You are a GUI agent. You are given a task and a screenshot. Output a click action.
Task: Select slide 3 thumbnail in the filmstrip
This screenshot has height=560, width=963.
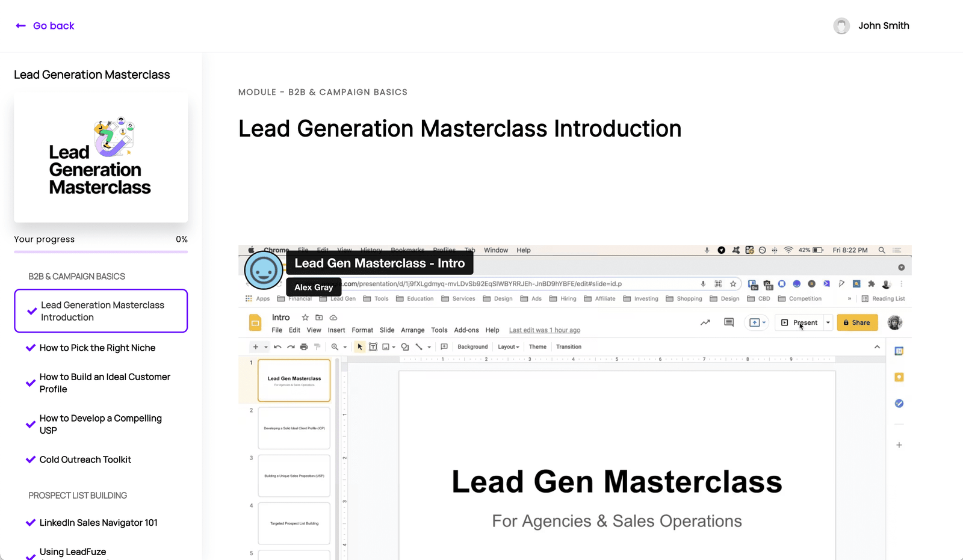(294, 475)
